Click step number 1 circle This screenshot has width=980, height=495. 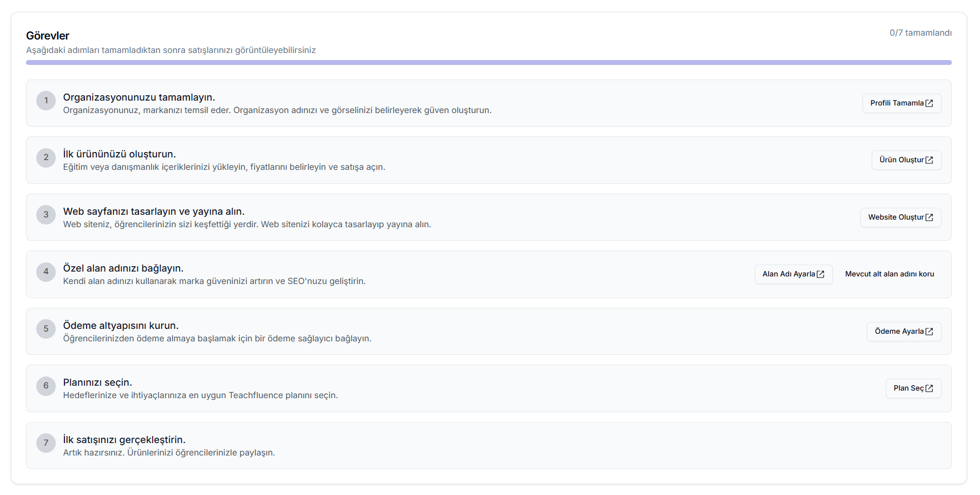pyautogui.click(x=46, y=101)
